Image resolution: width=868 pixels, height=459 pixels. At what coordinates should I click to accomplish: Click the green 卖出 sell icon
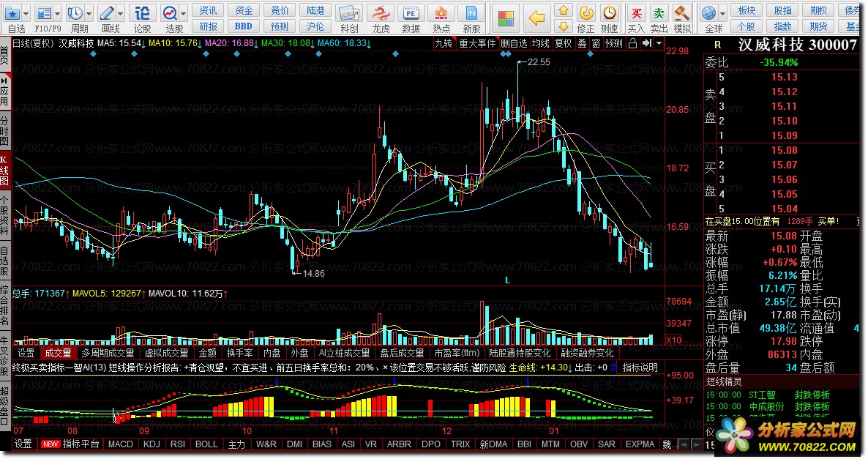[659, 13]
